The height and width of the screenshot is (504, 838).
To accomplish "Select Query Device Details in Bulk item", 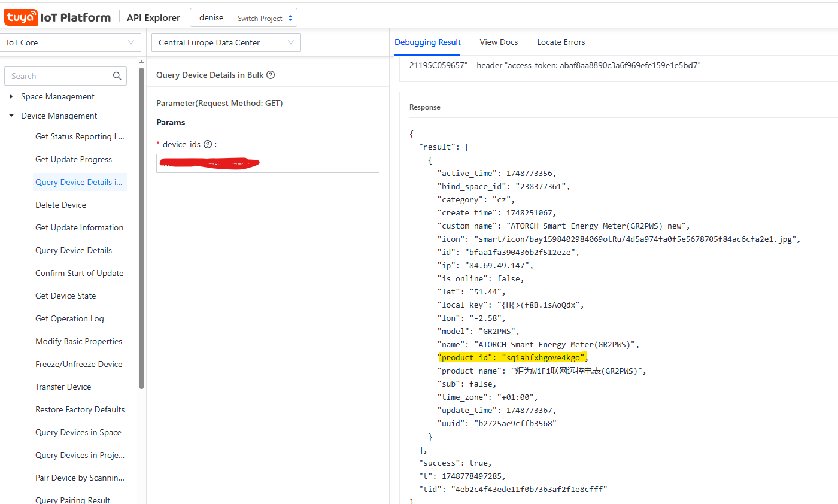I will 80,182.
